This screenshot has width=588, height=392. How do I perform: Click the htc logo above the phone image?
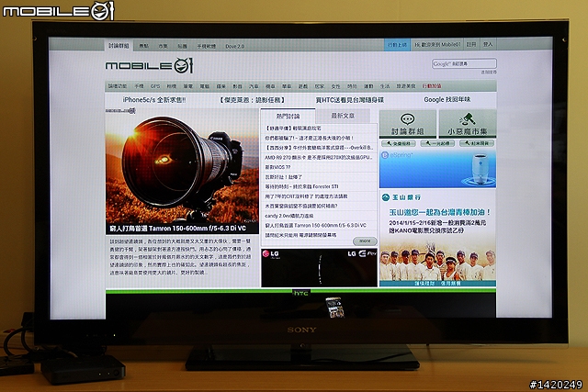click(300, 293)
